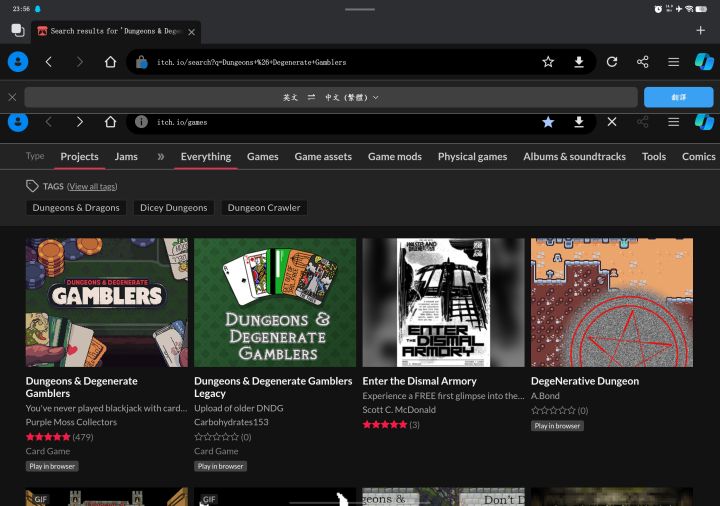
Task: Click the share icon in top toolbar
Action: (642, 62)
